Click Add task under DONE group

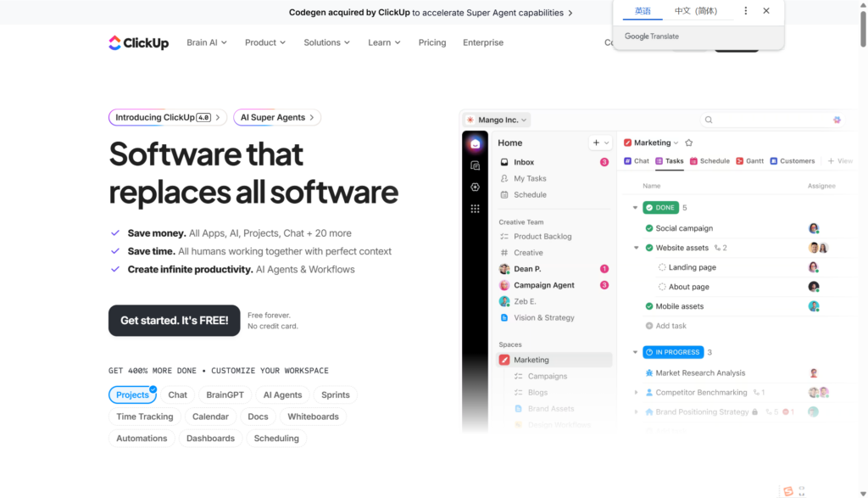click(666, 326)
